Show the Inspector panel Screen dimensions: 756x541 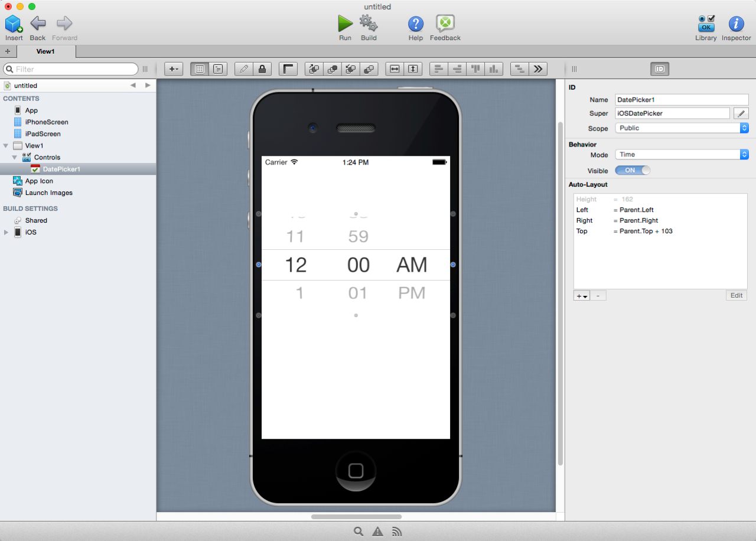736,24
